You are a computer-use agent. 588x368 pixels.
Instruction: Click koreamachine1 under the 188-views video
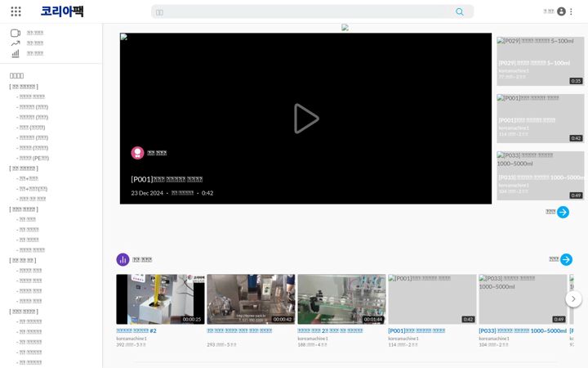[313, 339]
